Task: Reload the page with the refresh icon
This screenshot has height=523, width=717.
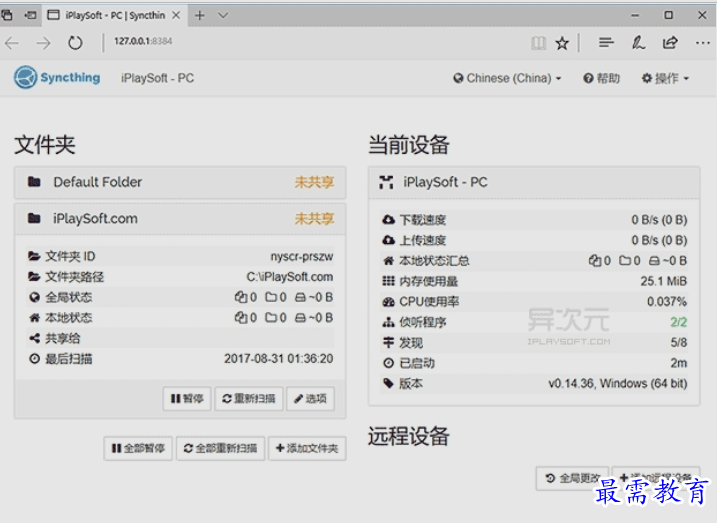Action: coord(75,43)
